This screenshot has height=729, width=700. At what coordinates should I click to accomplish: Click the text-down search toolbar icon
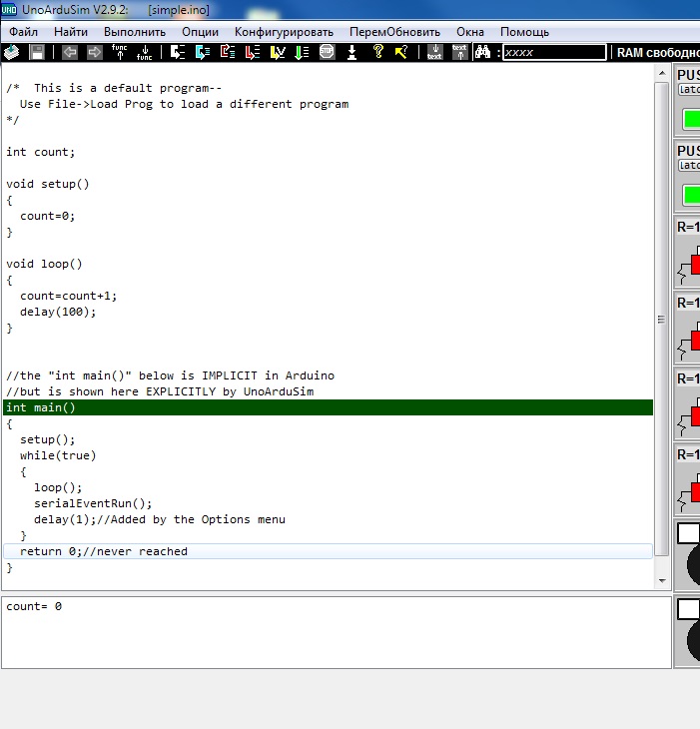pyautogui.click(x=434, y=52)
